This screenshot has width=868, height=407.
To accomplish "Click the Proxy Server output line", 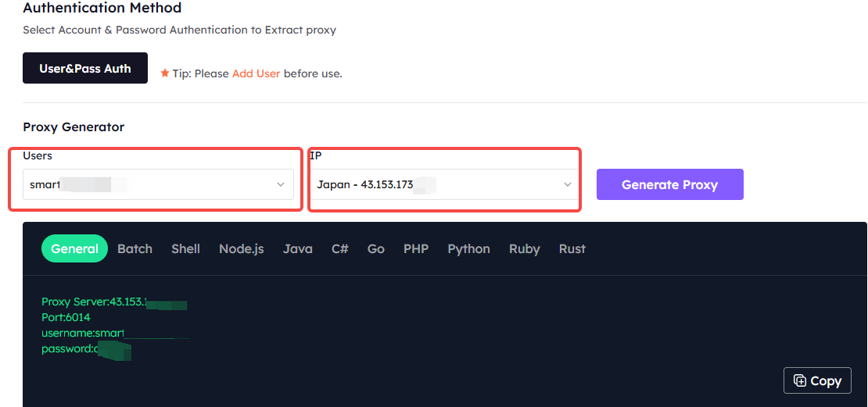I will point(114,302).
